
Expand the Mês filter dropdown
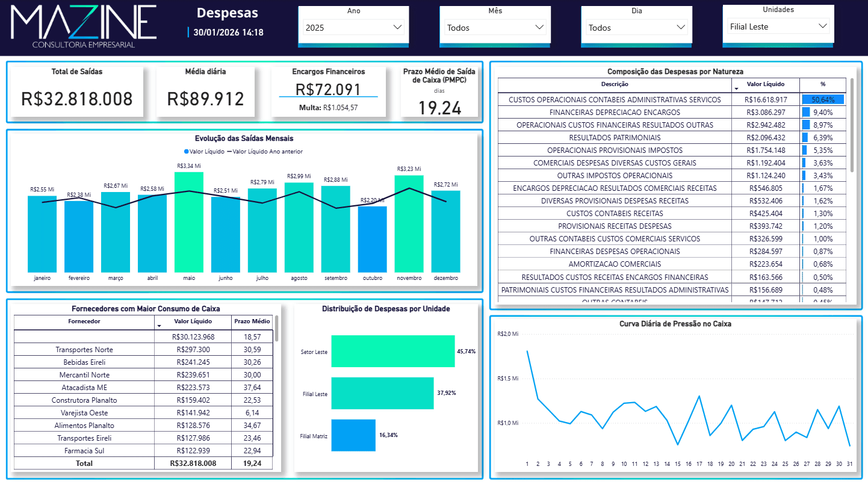[x=495, y=27]
